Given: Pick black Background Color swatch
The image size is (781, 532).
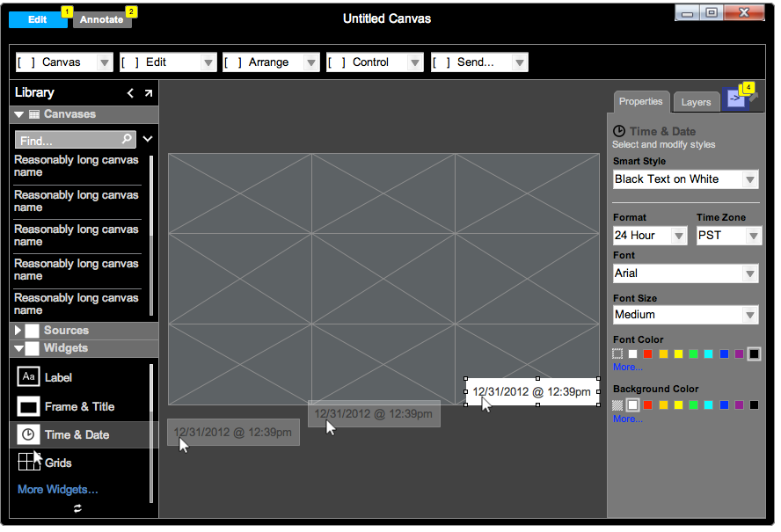Looking at the screenshot, I should click(x=754, y=405).
